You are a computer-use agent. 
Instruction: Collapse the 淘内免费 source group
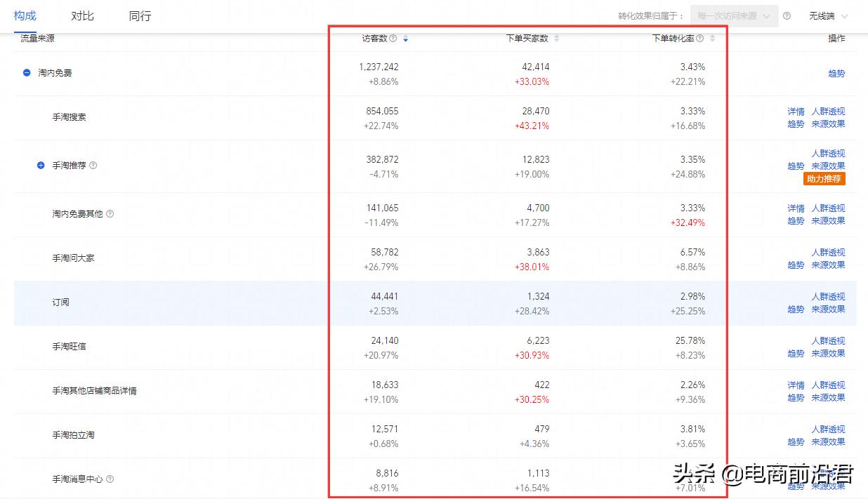pos(27,72)
